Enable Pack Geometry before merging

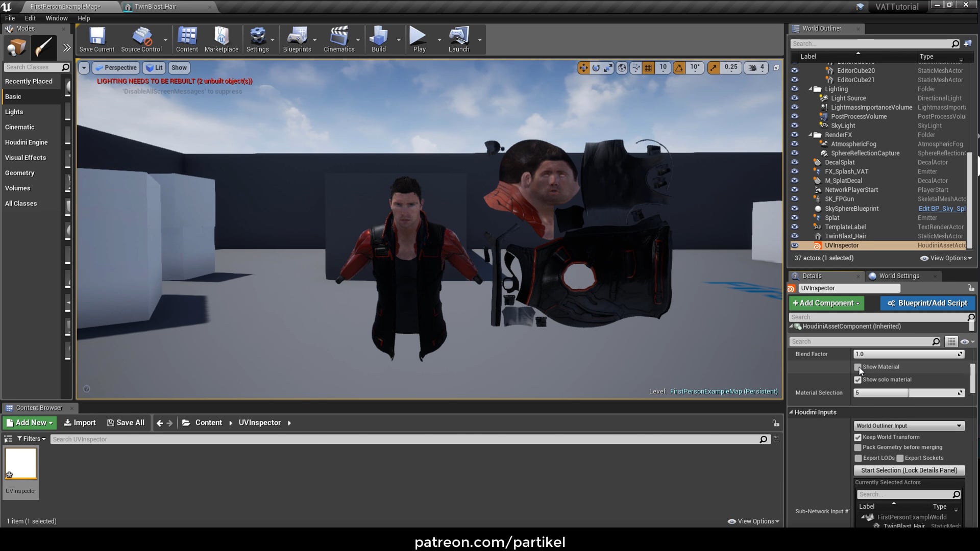click(x=857, y=447)
